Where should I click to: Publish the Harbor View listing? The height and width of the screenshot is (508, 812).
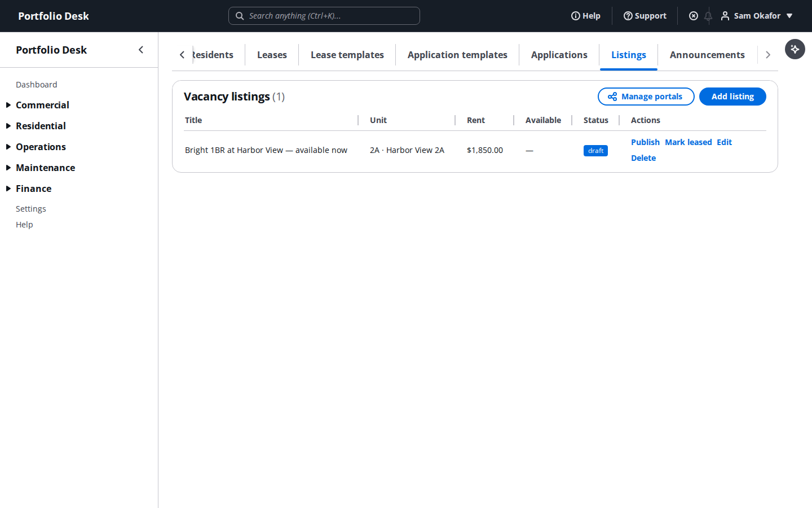pos(645,142)
